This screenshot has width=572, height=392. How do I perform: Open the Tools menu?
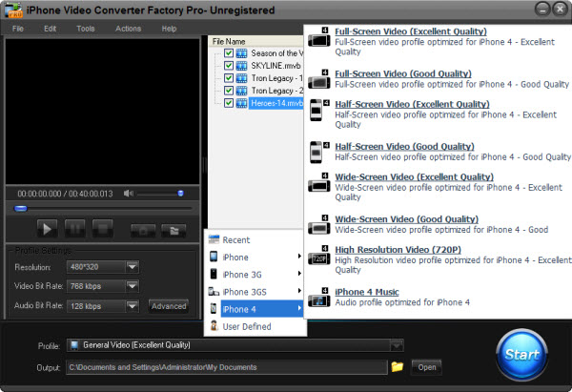86,29
